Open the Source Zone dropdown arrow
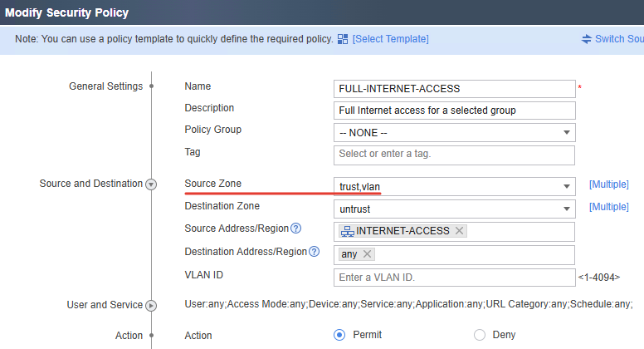Screen dimensions: 644x349 point(567,187)
